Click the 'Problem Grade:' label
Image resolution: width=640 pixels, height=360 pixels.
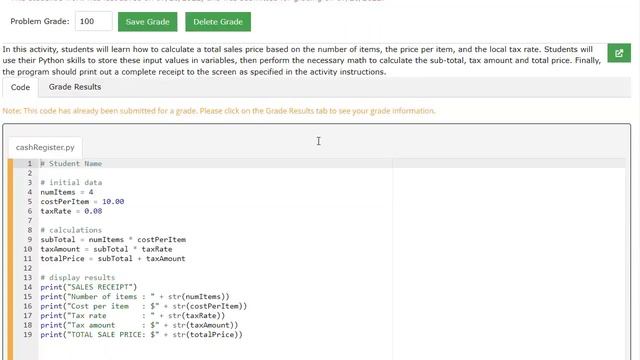[x=40, y=21]
